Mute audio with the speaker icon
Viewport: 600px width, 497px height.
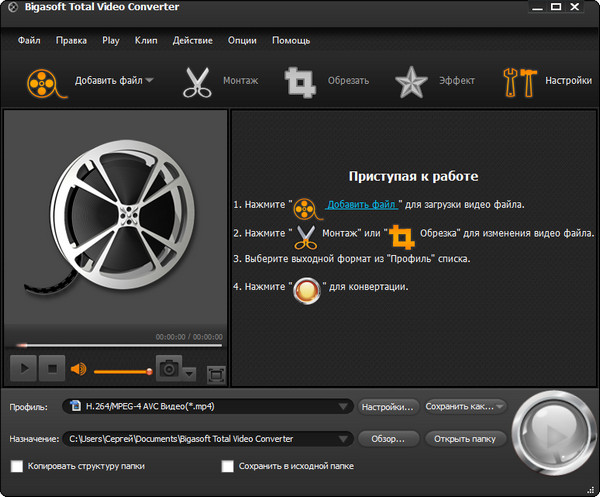tap(79, 369)
